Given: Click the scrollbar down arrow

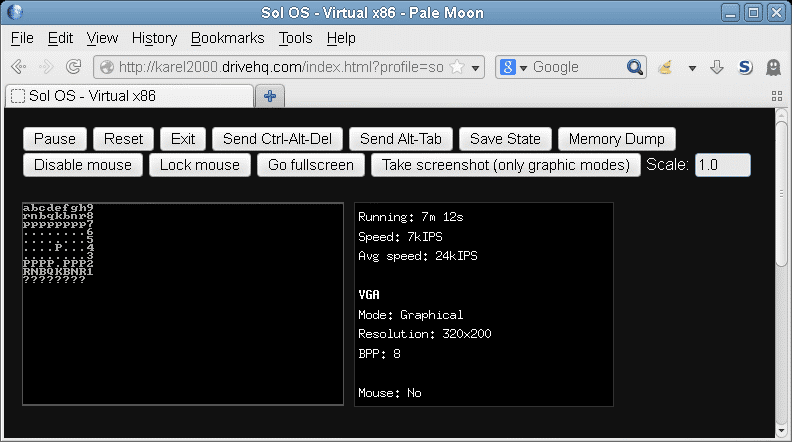Looking at the screenshot, I should (x=781, y=431).
